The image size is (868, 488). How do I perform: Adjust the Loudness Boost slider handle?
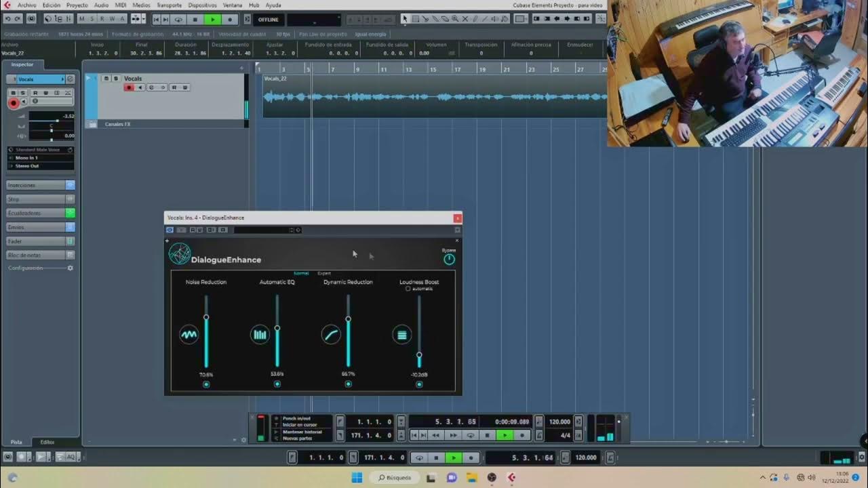[x=419, y=355]
